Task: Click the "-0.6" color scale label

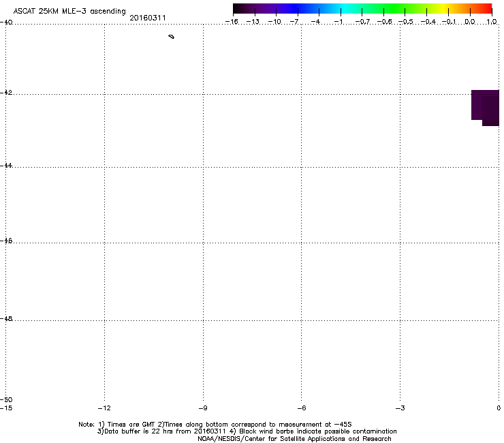Action: click(x=384, y=22)
